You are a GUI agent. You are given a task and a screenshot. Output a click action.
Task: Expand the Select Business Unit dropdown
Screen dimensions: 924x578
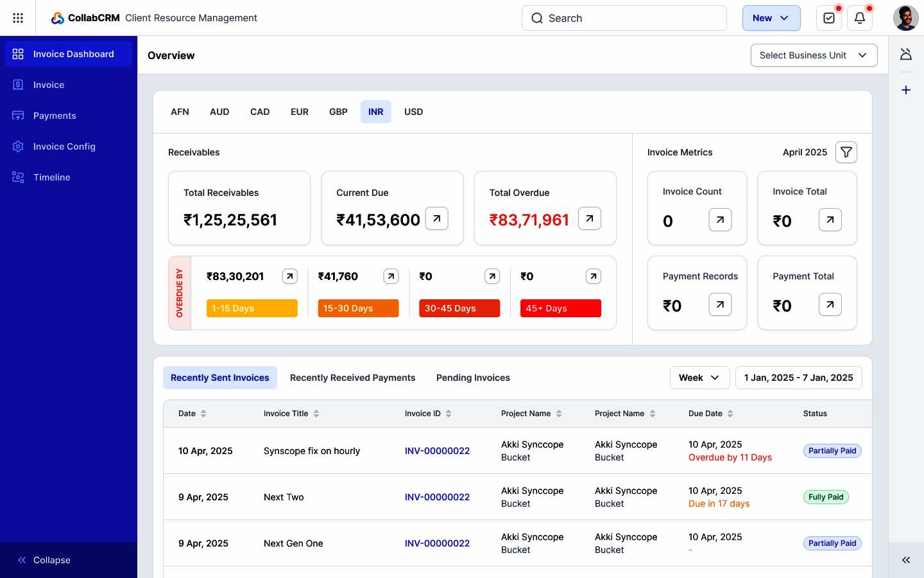point(814,55)
